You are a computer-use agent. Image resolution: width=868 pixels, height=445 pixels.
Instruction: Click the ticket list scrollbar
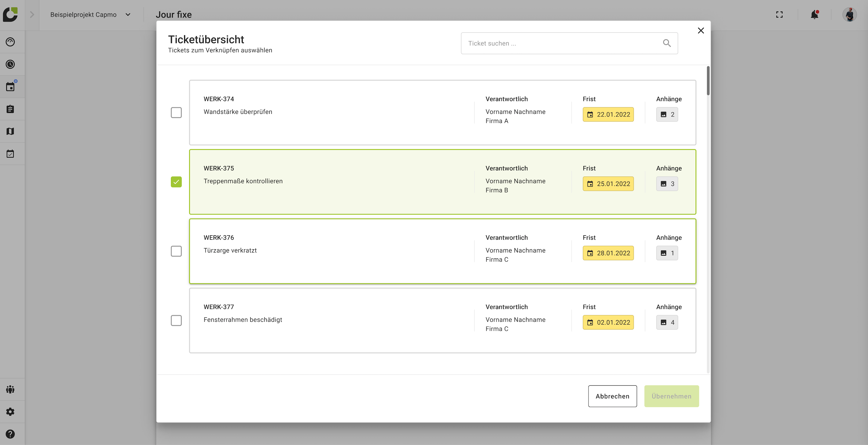(708, 81)
